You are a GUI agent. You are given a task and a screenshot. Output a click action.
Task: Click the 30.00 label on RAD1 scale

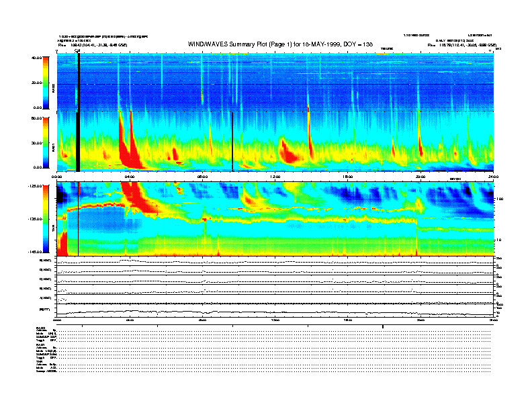point(36,143)
